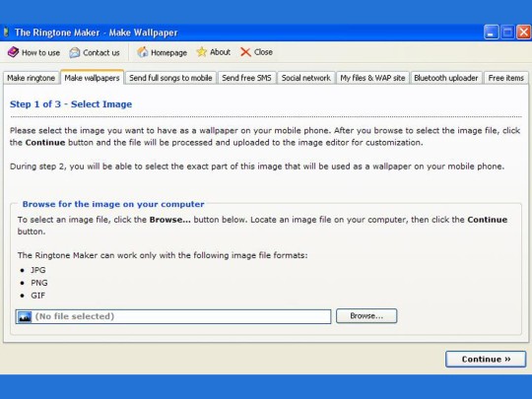Image resolution: width=532 pixels, height=399 pixels.
Task: Go to Homepage toolbar label
Action: point(169,52)
